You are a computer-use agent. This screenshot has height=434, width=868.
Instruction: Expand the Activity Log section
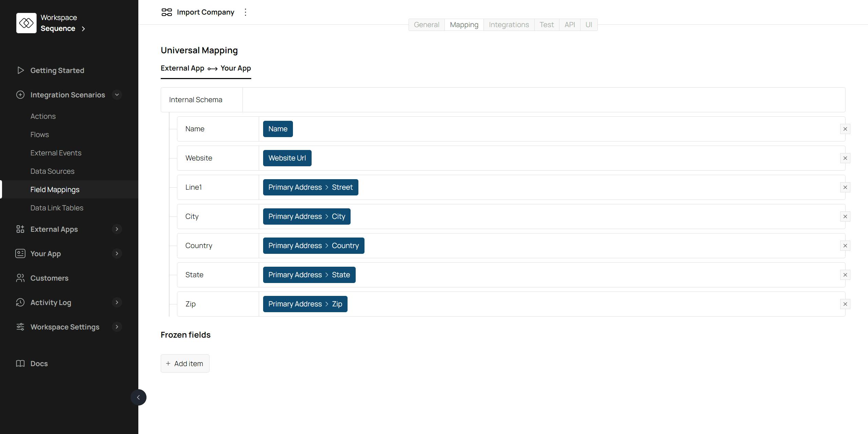coord(117,302)
